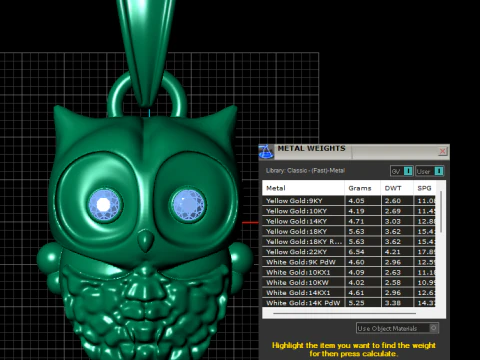Click the 4.71 grams value
The width and height of the screenshot is (480, 360).
[356, 221]
